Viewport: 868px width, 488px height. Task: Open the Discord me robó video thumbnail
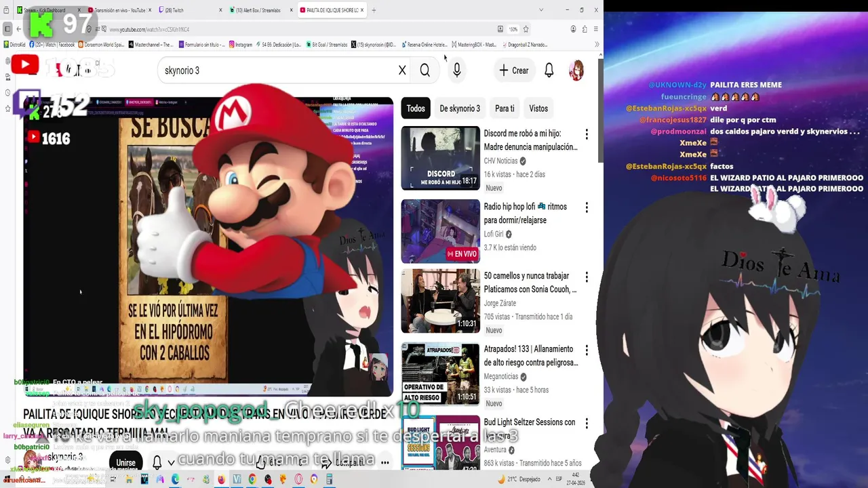click(x=440, y=158)
